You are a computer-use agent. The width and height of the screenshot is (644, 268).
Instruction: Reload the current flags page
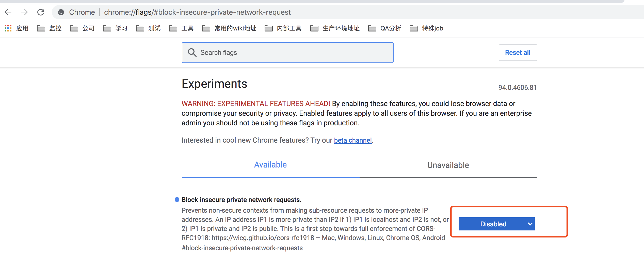(41, 12)
